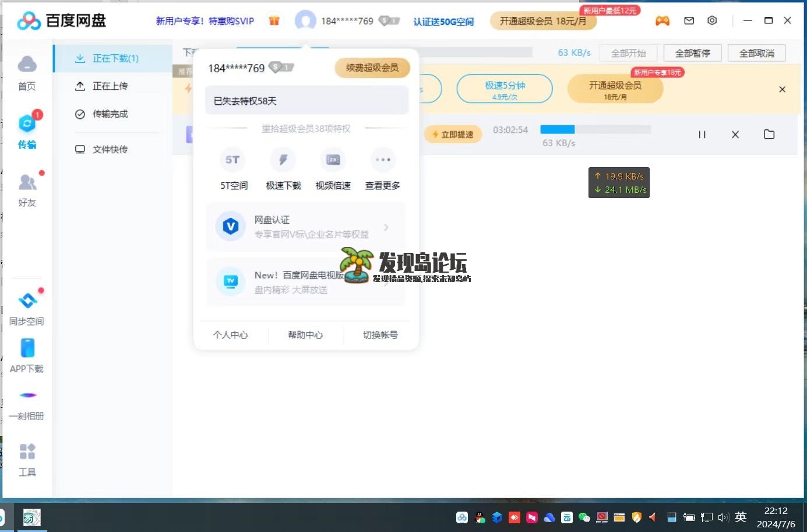
Task: Open the QQ penguin tray icon
Action: tap(480, 517)
